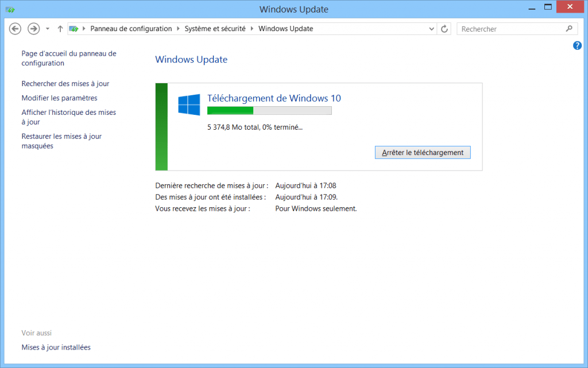Click Arrêter le téléchargement button
588x368 pixels.
coord(423,153)
